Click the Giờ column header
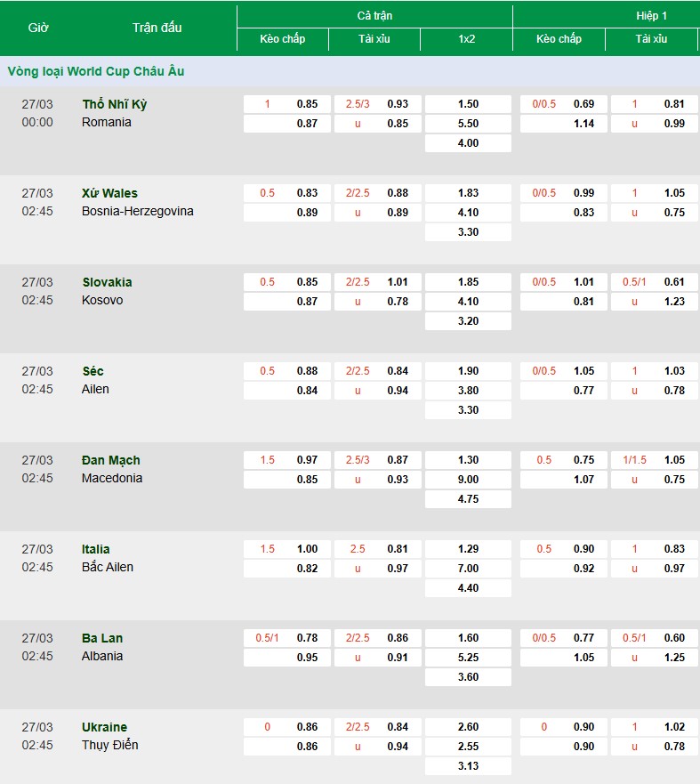This screenshot has height=784, width=700. [x=38, y=28]
